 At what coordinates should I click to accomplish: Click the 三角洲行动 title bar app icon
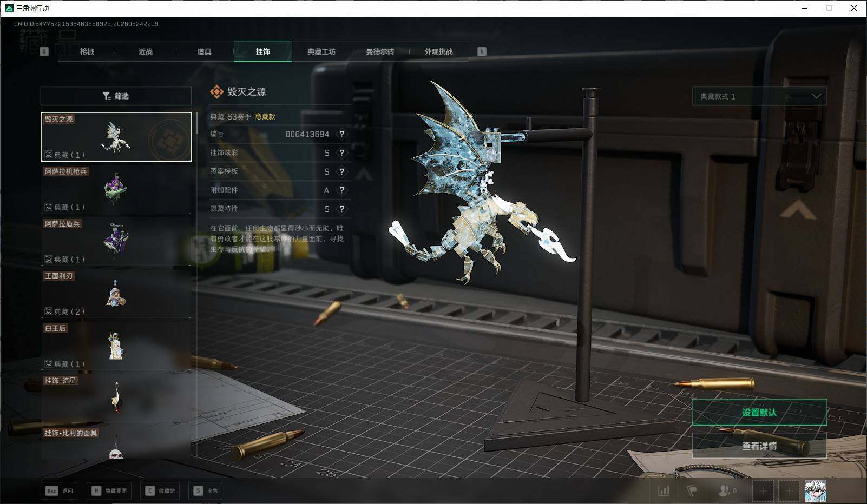click(9, 8)
